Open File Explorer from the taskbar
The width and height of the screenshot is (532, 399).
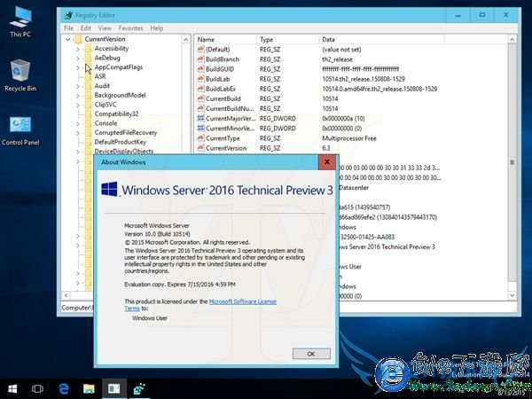point(89,389)
